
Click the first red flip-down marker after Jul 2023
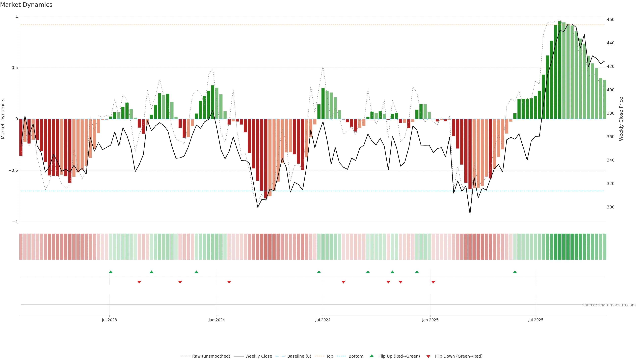[x=139, y=282]
